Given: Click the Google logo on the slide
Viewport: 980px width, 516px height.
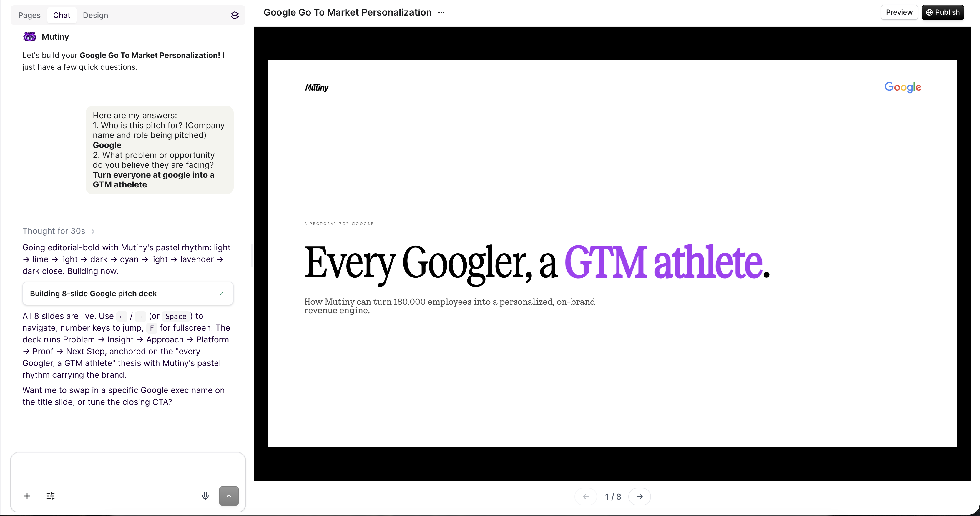Looking at the screenshot, I should 903,87.
